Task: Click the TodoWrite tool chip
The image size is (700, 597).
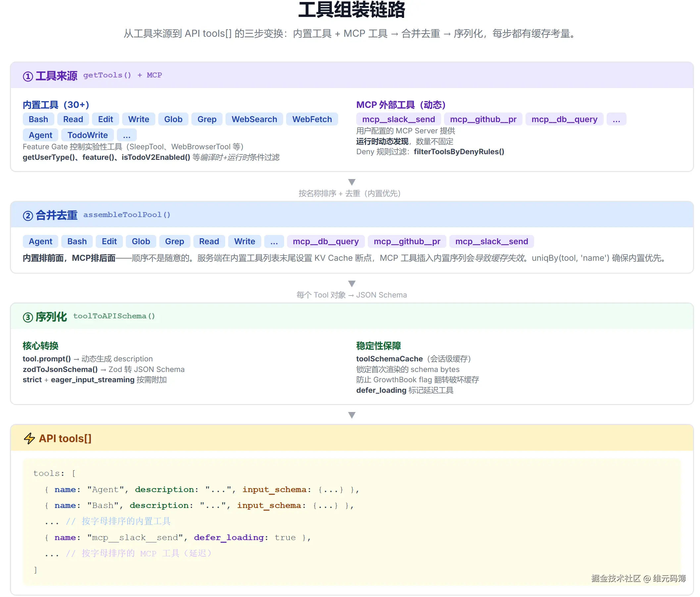Action: coord(87,135)
